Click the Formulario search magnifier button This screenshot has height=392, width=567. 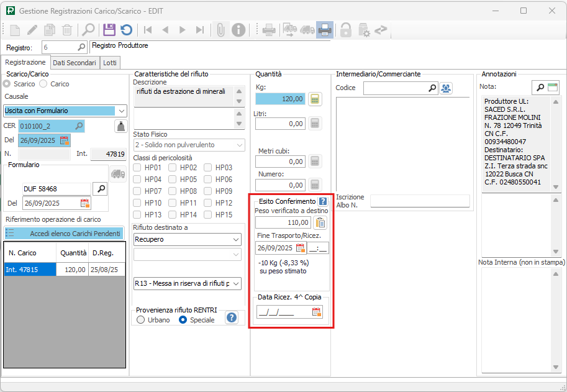[x=100, y=188]
